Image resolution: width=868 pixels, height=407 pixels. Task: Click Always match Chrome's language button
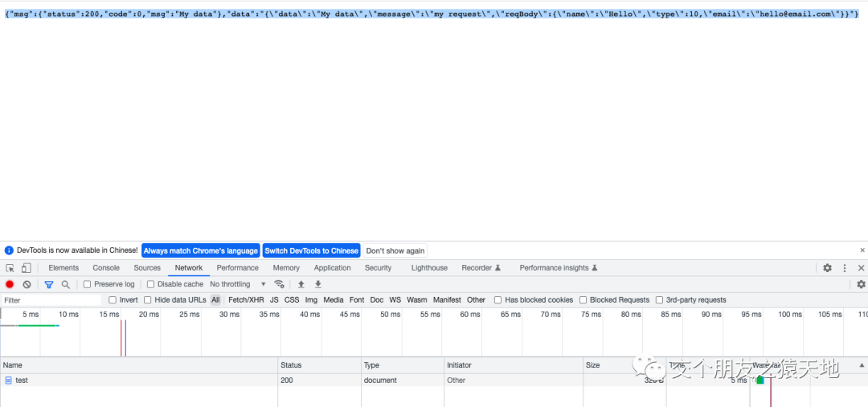point(200,250)
